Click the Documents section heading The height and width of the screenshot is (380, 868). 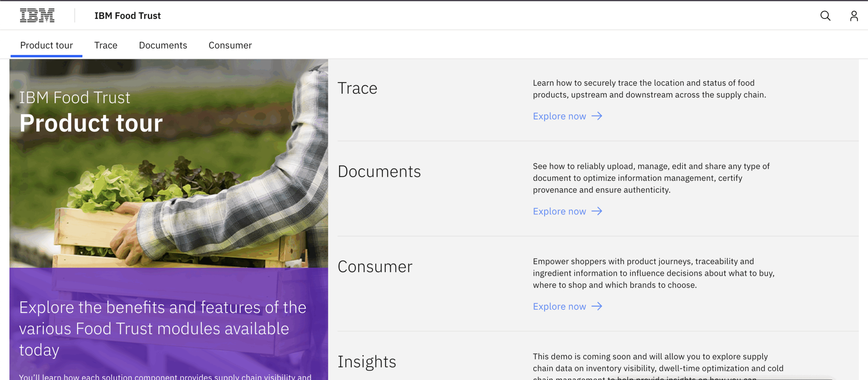[379, 171]
